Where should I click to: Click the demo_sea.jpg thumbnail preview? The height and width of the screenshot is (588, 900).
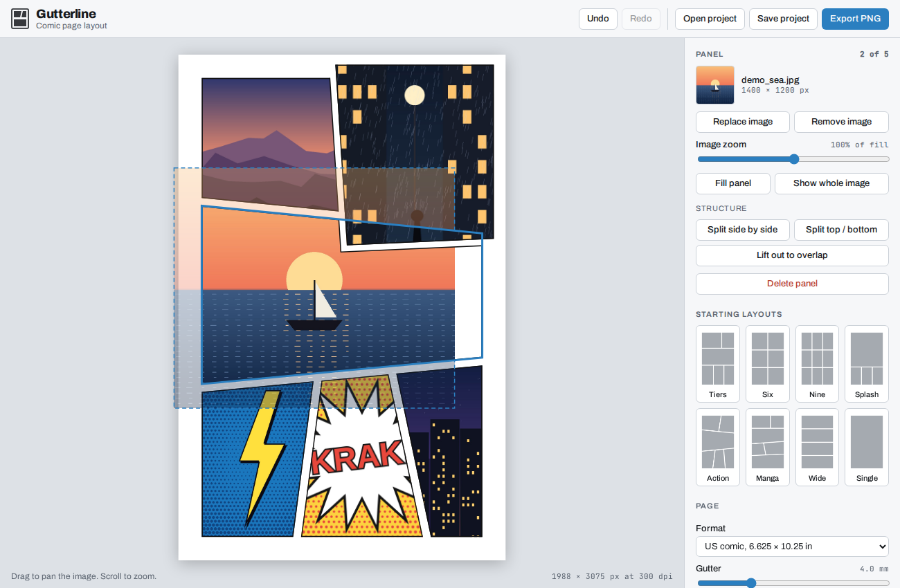[x=715, y=85]
